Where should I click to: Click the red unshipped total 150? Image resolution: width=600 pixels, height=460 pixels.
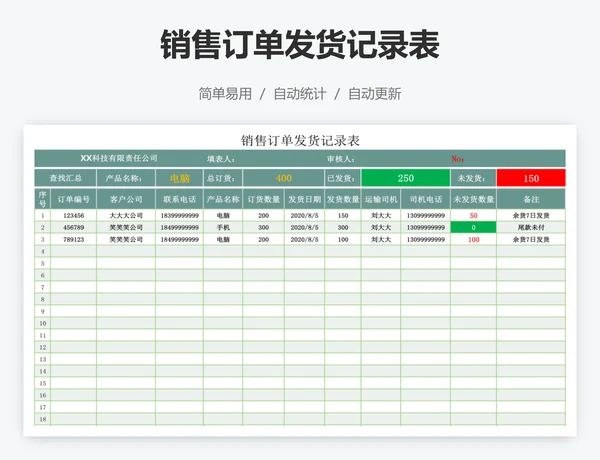pyautogui.click(x=531, y=178)
